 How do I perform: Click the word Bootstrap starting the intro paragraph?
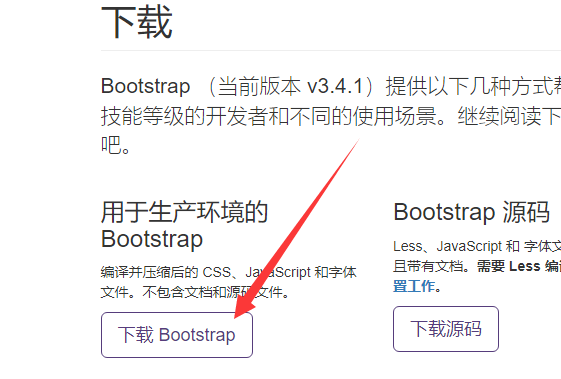tap(145, 86)
